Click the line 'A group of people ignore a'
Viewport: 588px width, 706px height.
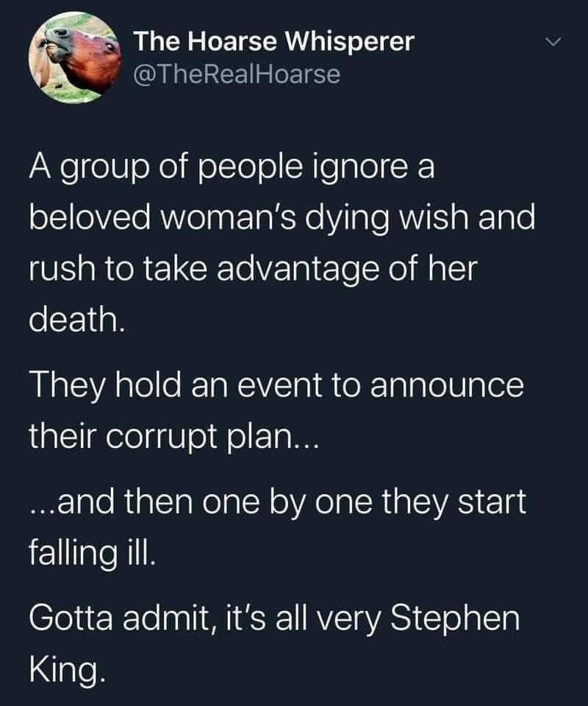[x=232, y=168]
